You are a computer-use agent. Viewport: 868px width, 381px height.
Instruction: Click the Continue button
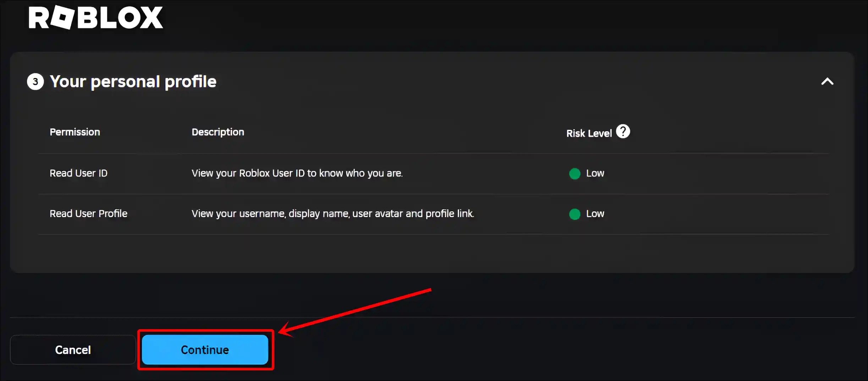pyautogui.click(x=205, y=350)
